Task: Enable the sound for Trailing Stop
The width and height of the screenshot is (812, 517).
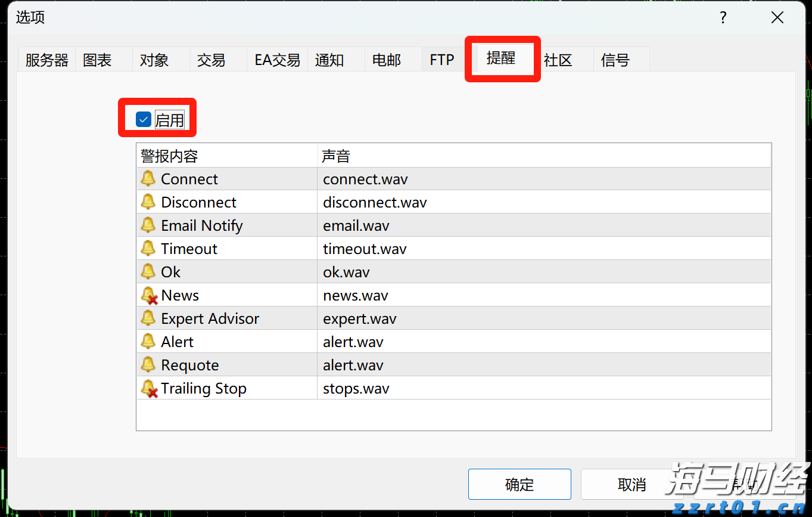Action: (x=148, y=388)
